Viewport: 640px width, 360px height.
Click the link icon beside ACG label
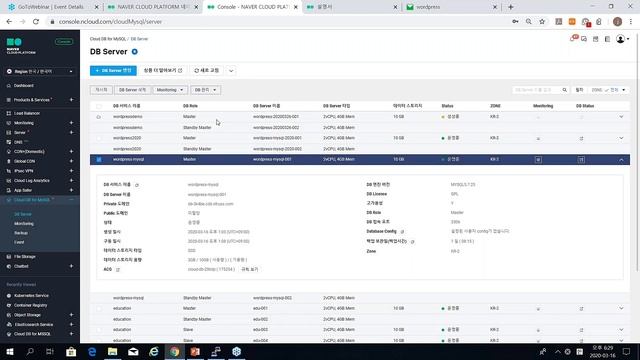click(118, 270)
